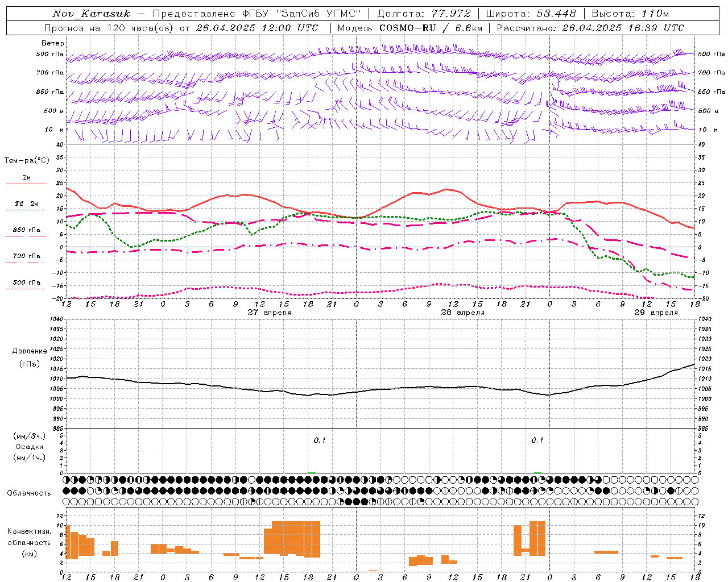Click the Td 2м legend label
728x582 pixels.
coord(26,203)
